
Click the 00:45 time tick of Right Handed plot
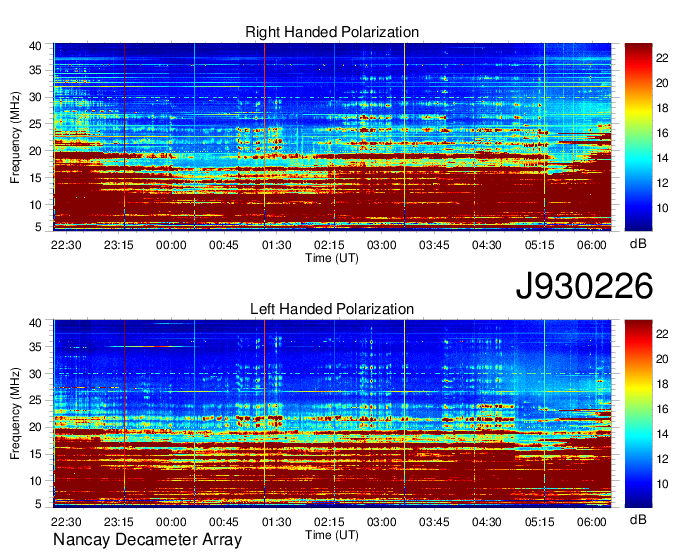tap(224, 245)
